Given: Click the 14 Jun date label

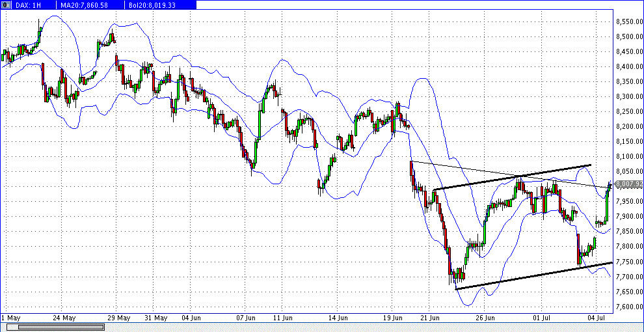Looking at the screenshot, I should tap(337, 318).
